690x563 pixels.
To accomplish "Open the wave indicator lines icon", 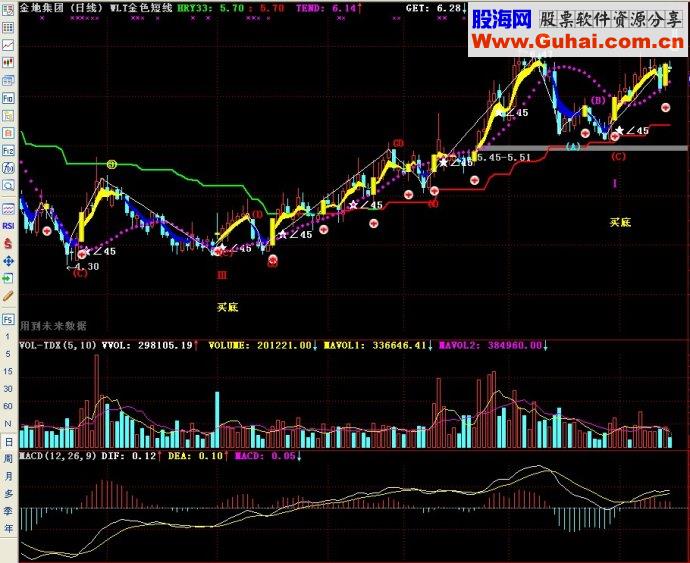I will tap(8, 208).
